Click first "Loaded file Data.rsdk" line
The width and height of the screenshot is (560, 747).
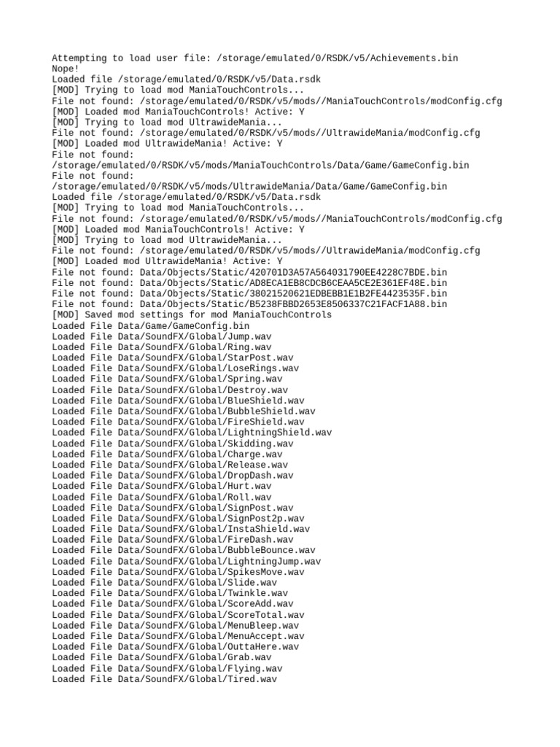pyautogui.click(x=186, y=79)
